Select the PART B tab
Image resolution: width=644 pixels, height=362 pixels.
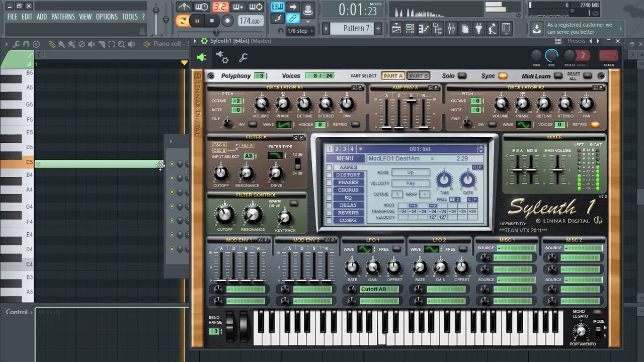click(x=418, y=76)
